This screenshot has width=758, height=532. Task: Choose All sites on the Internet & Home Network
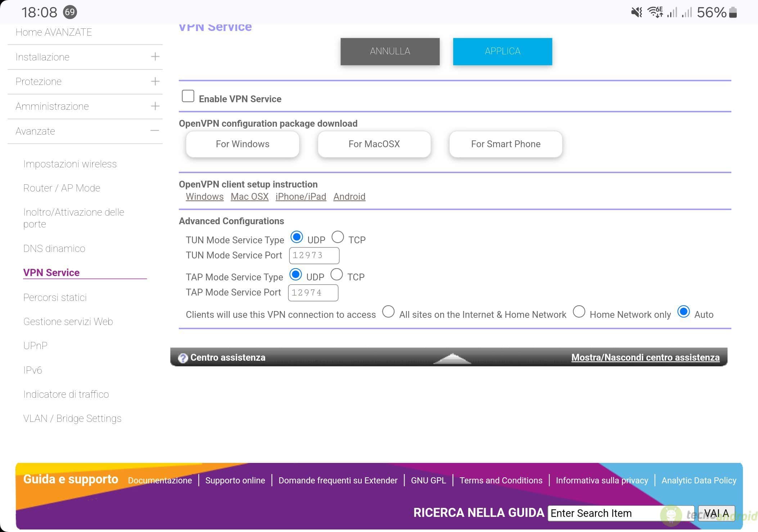click(x=388, y=312)
